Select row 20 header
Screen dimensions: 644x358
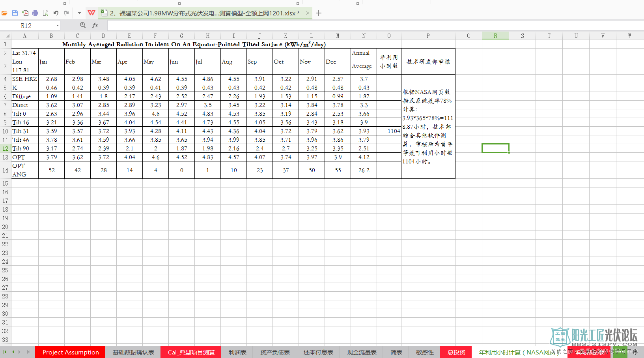click(6, 227)
